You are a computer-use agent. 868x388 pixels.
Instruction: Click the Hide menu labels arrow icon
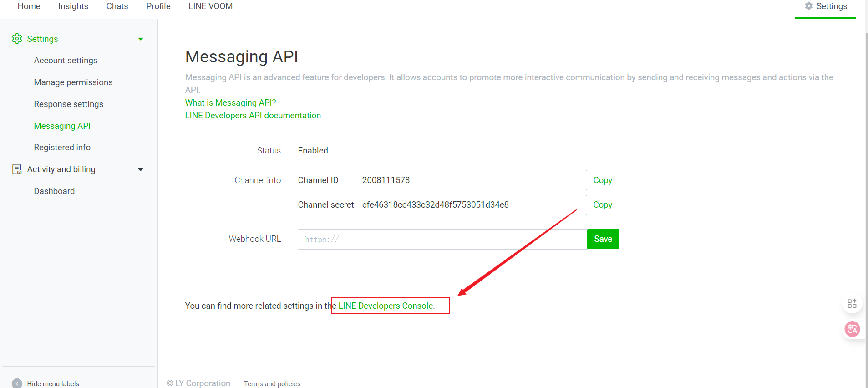pos(17,383)
